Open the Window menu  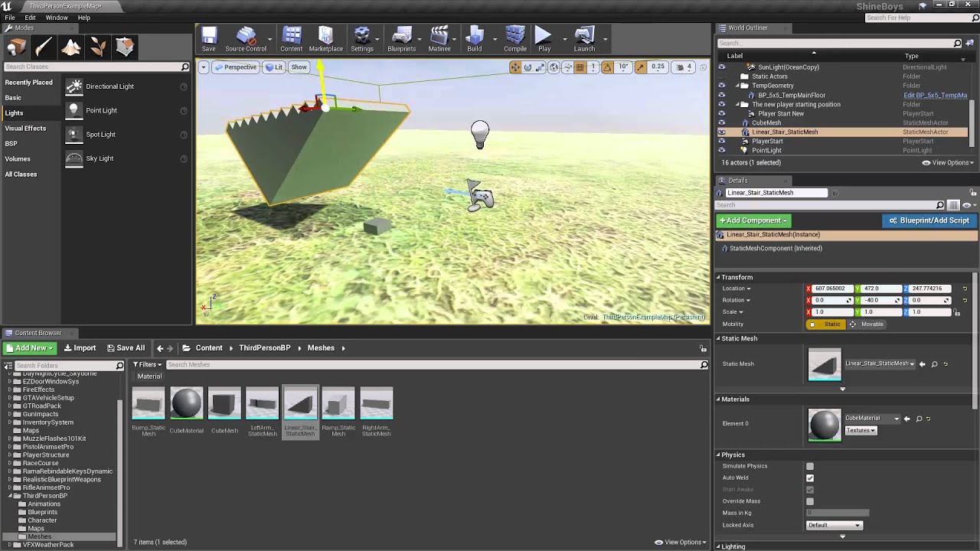pos(57,18)
